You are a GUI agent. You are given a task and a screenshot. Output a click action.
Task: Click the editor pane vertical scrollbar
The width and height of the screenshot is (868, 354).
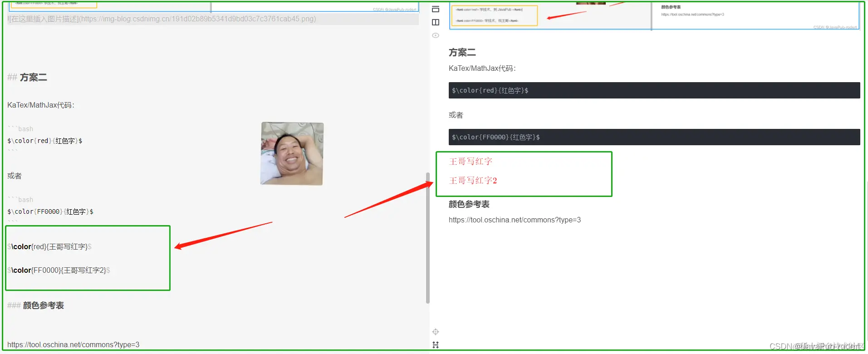[427, 238]
